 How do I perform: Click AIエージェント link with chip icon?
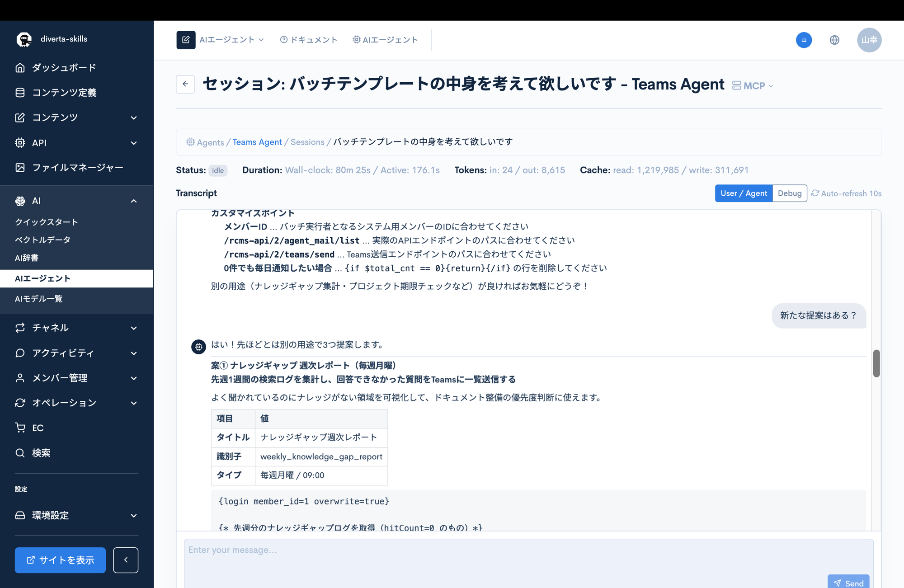pos(385,40)
